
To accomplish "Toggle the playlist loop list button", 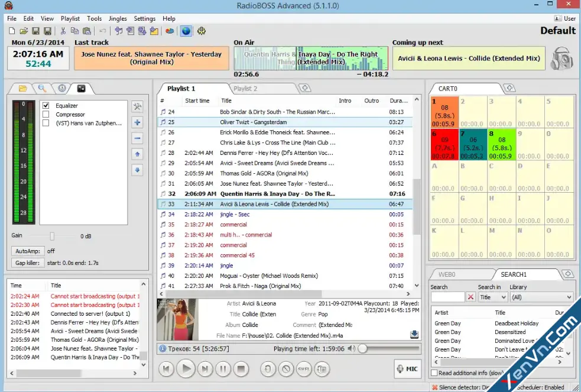I will point(322,369).
